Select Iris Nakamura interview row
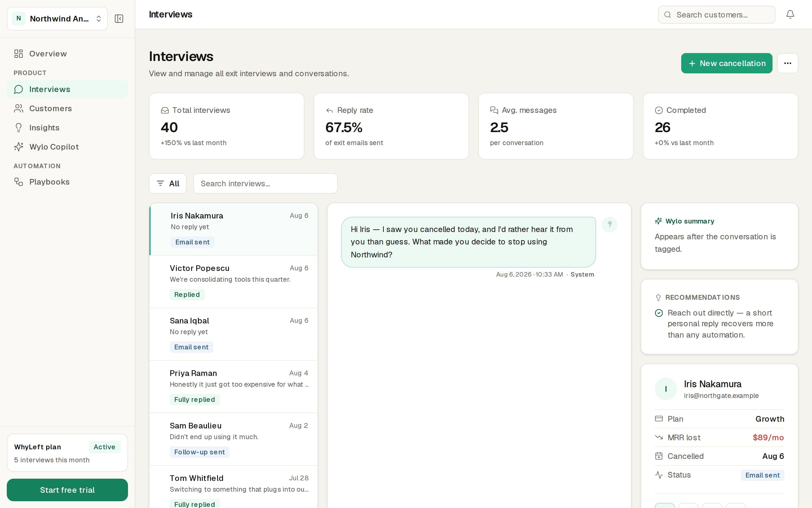 (233, 229)
